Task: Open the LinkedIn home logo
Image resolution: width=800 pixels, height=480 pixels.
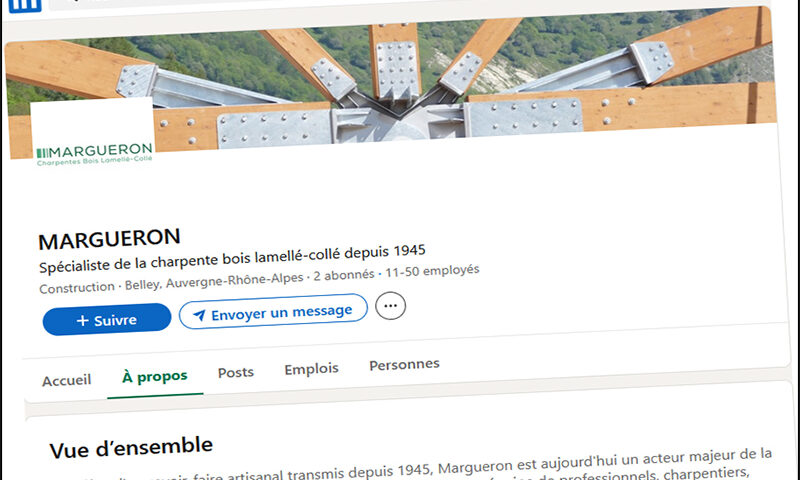Action: (x=25, y=5)
